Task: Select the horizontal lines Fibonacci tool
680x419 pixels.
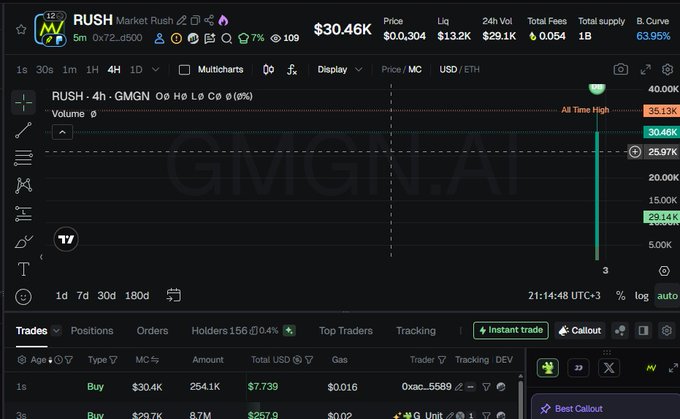Action: point(23,158)
